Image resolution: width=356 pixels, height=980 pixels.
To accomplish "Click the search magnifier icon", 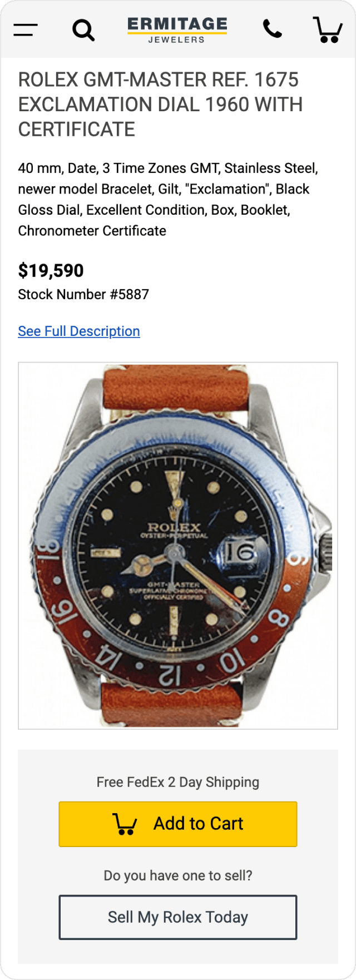I will tap(83, 29).
